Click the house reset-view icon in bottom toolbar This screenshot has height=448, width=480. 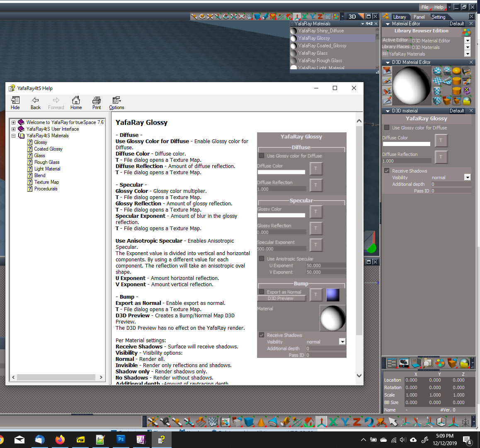point(309,422)
